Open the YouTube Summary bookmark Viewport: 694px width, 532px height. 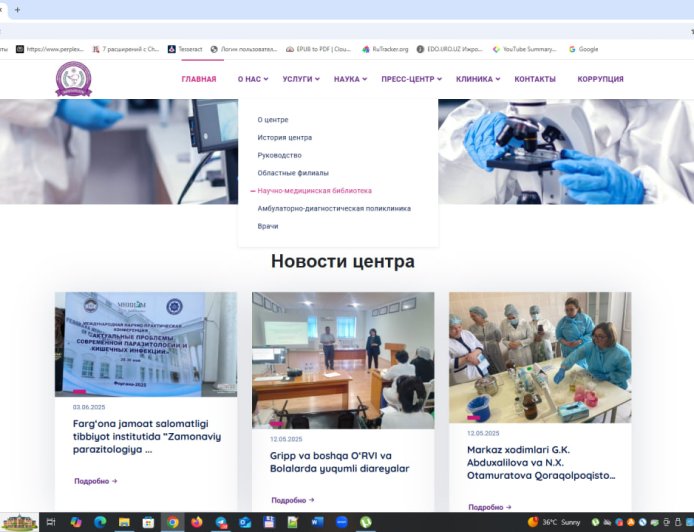[525, 49]
